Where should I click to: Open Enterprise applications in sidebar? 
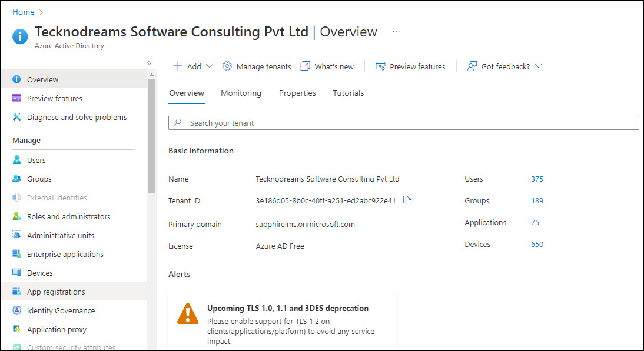point(65,254)
